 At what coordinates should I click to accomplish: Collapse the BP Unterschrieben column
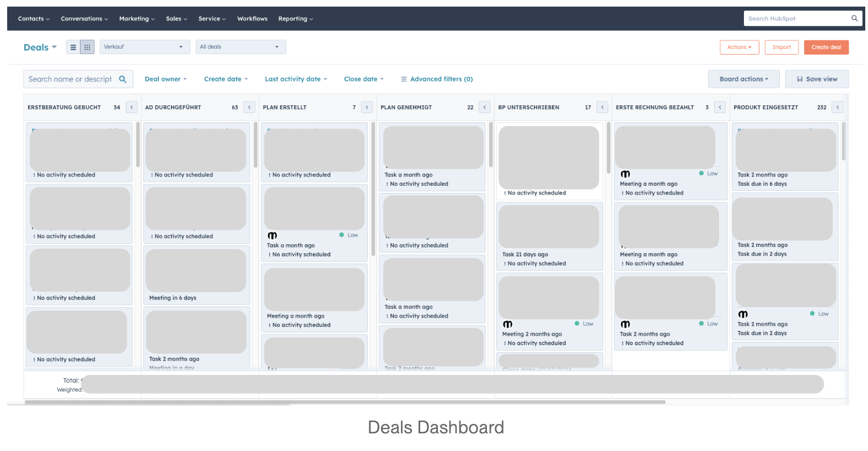602,108
